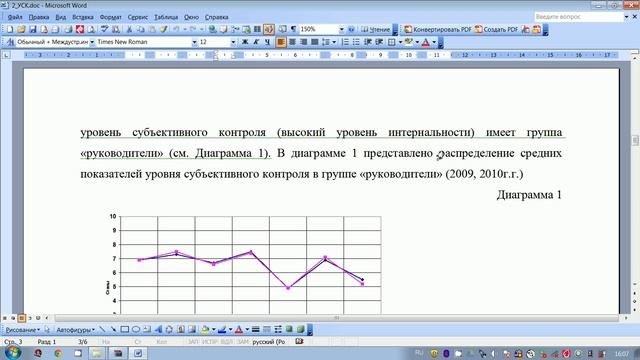Apply the red font color in formatting toolbar

426,42
